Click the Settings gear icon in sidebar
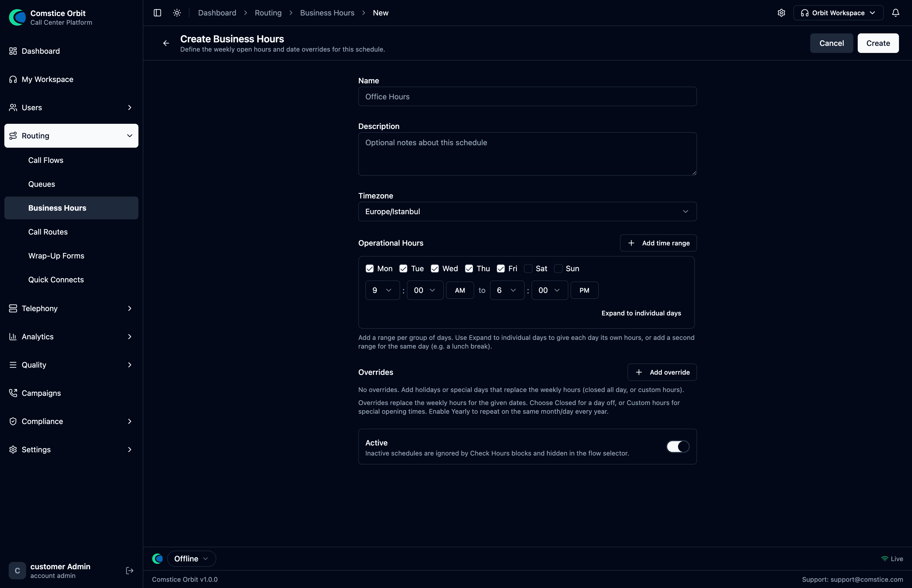Screen dimensions: 912x588 pyautogui.click(x=13, y=449)
